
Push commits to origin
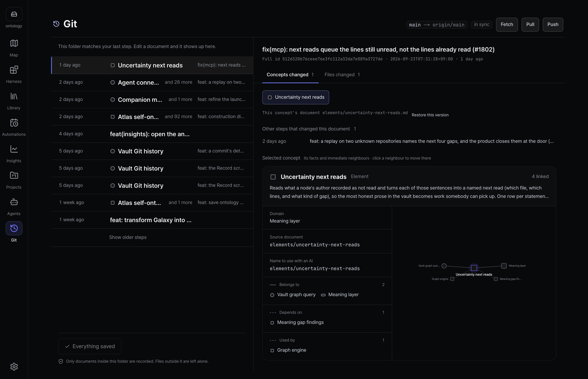click(553, 25)
